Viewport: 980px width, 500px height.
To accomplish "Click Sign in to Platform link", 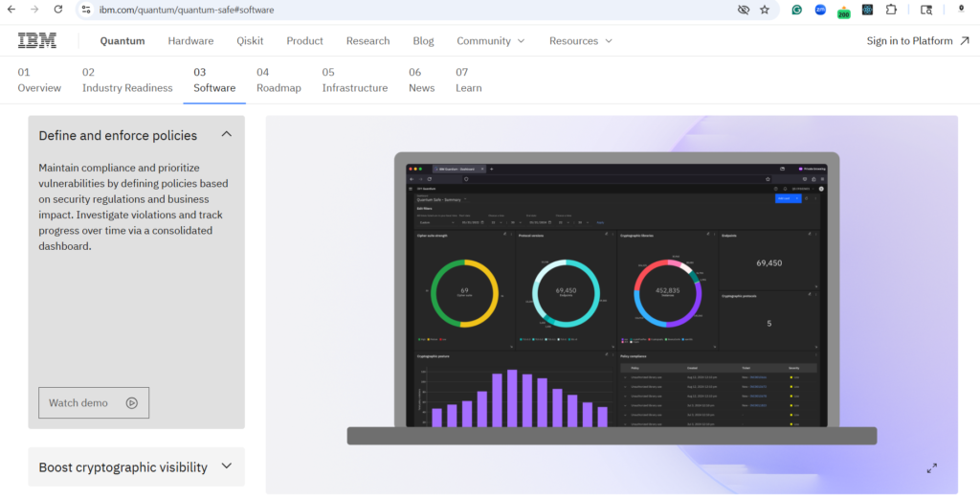I will [917, 41].
